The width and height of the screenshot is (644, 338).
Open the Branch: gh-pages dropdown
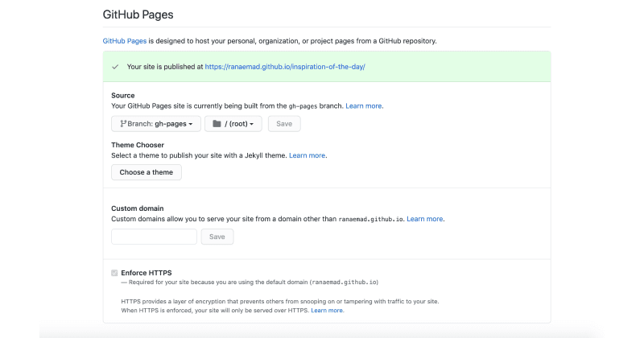click(155, 124)
